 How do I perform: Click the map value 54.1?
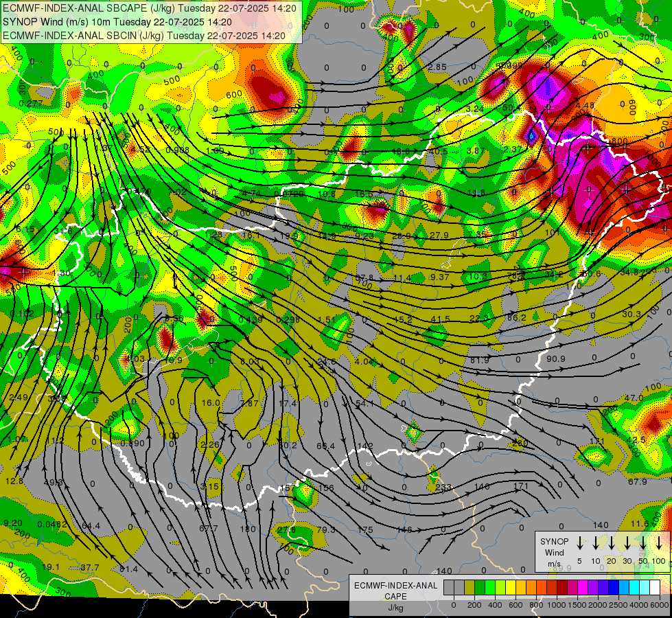pos(364,403)
